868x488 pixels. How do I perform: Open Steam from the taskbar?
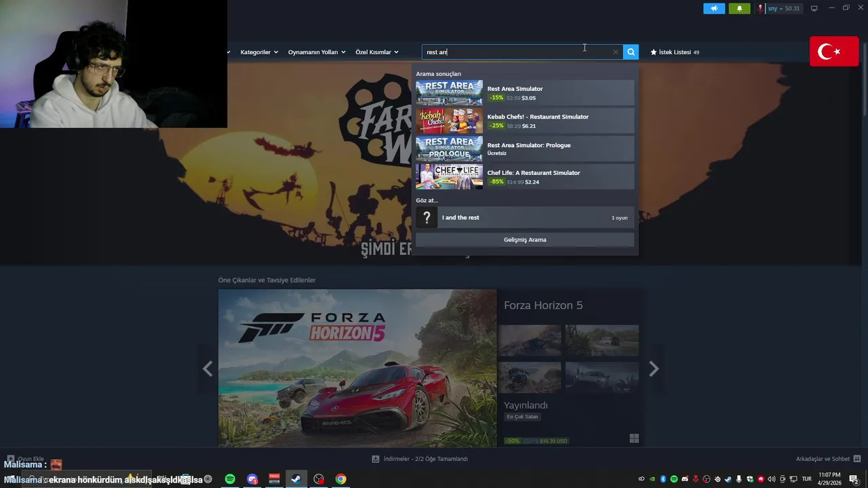pos(296,479)
